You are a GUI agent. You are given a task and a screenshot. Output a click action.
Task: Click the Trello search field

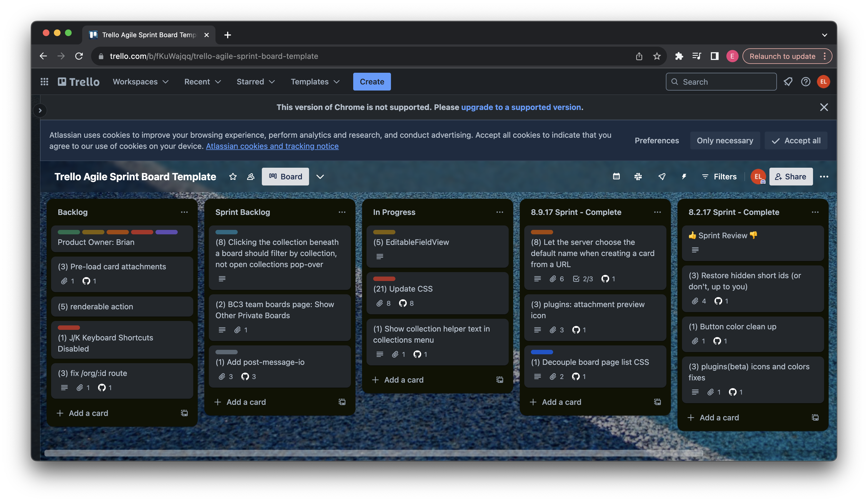(x=721, y=82)
